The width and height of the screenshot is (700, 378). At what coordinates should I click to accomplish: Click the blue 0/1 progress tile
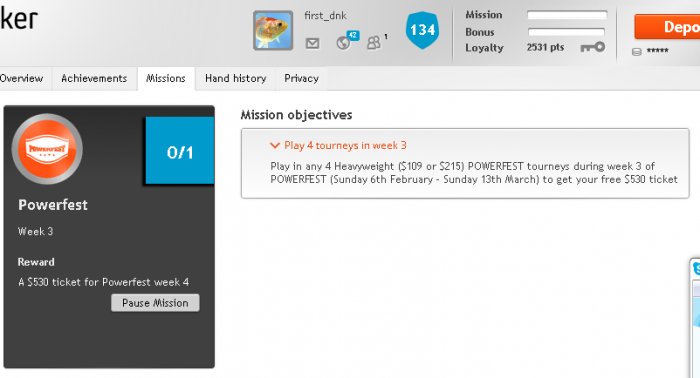pos(180,151)
